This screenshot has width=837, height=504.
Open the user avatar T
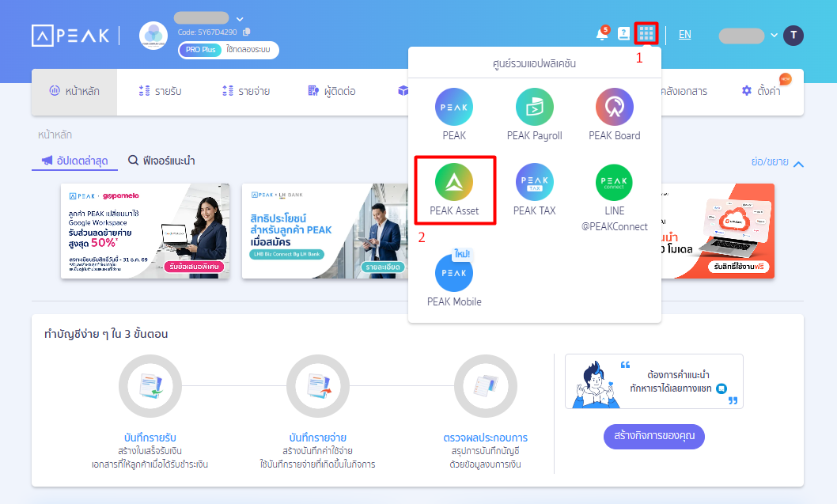(x=793, y=36)
